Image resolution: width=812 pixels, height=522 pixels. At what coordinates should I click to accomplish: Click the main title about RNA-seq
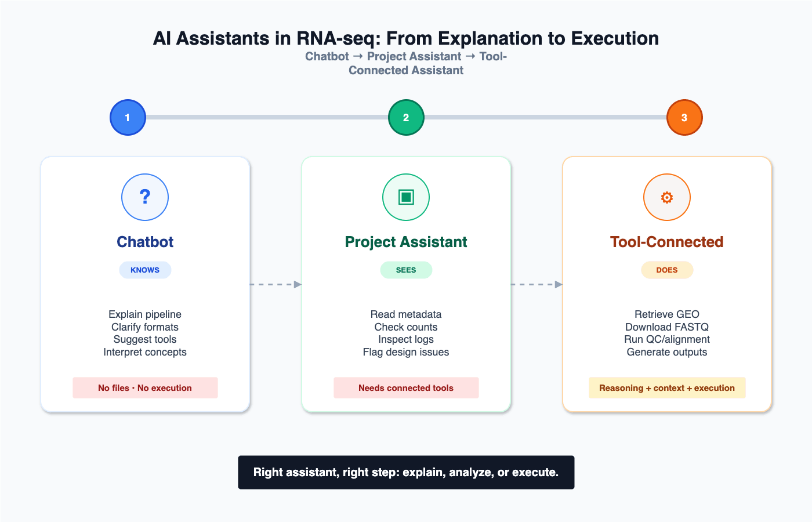[406, 38]
